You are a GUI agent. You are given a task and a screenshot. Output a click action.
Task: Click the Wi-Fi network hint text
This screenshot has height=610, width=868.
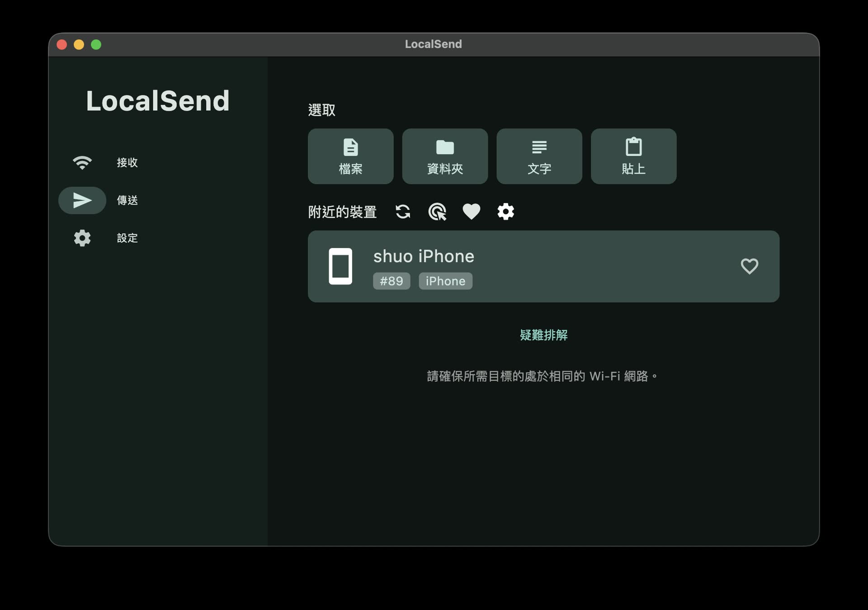542,376
